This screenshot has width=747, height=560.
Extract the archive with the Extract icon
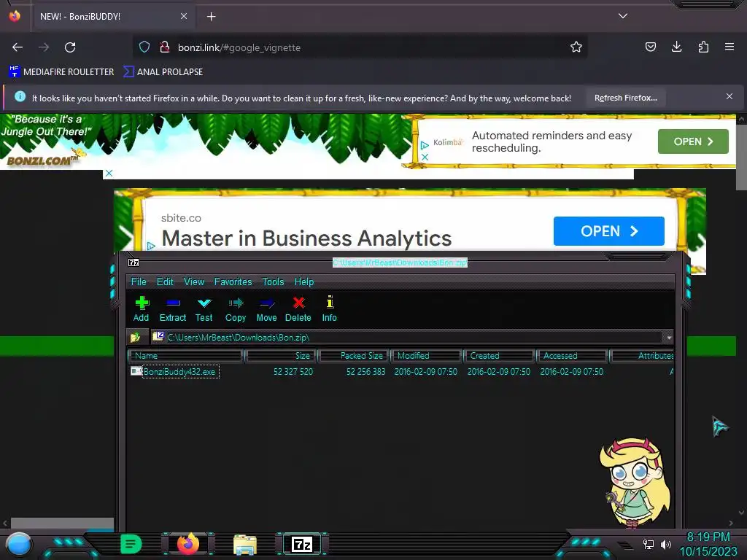click(172, 309)
